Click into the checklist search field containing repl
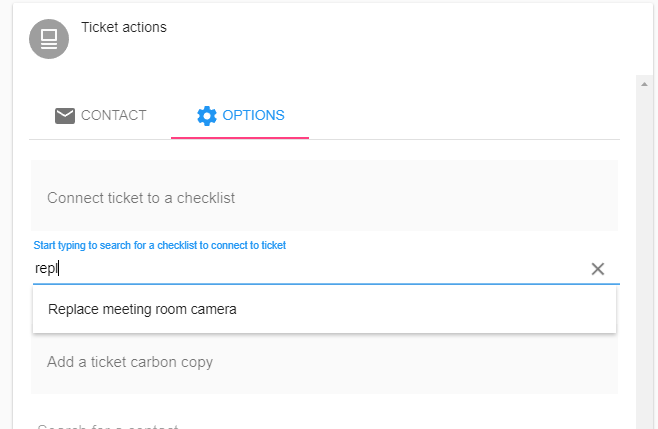The width and height of the screenshot is (658, 429). point(311,268)
